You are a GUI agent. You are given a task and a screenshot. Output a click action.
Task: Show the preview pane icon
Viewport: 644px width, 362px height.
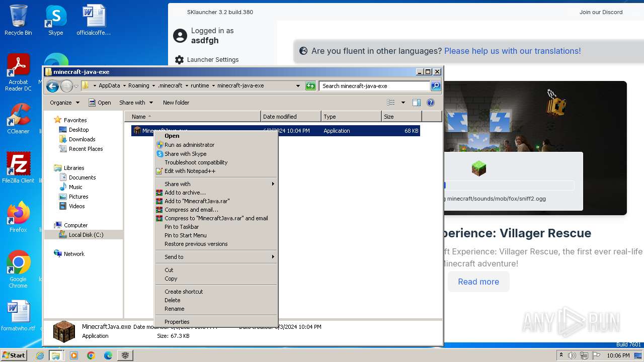coord(417,103)
